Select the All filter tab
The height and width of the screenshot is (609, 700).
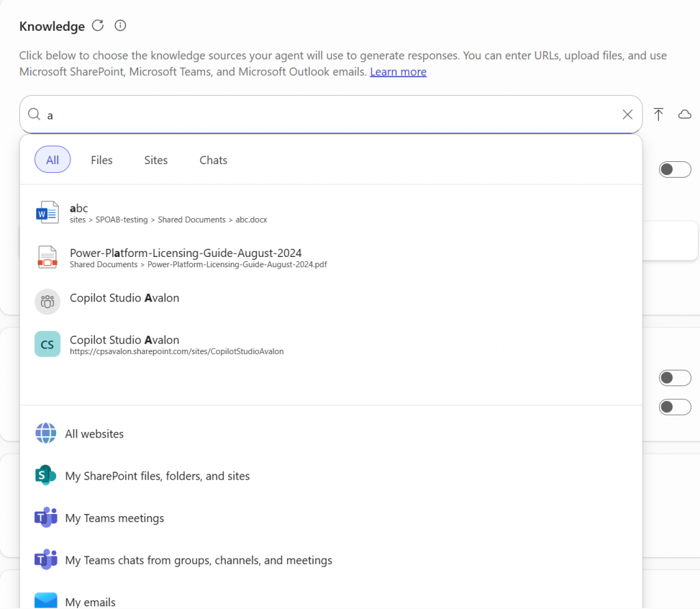[53, 159]
